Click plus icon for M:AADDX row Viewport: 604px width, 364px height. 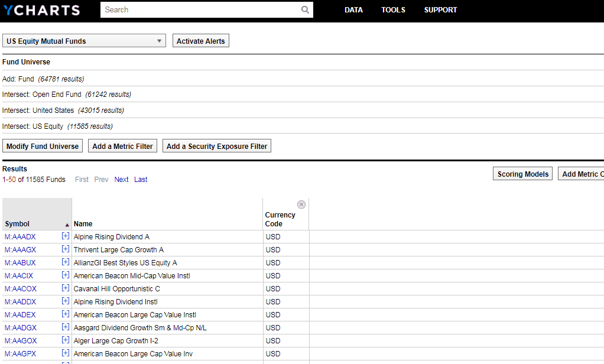[66, 301]
